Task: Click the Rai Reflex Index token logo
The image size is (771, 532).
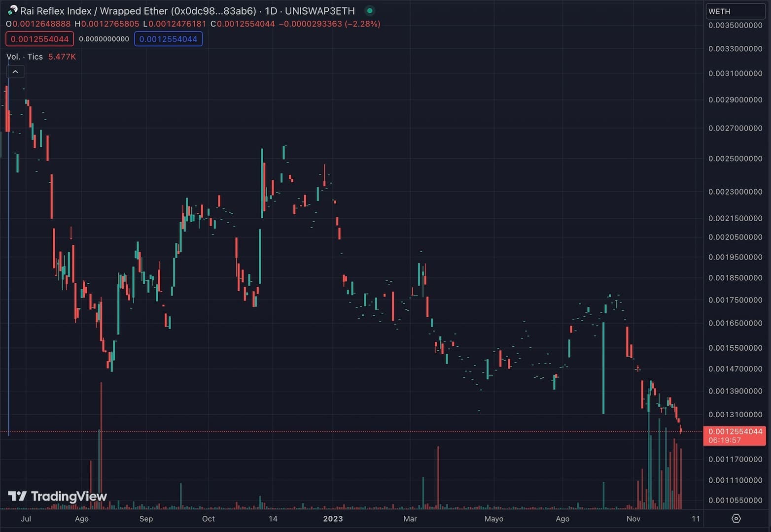Action: pos(12,10)
